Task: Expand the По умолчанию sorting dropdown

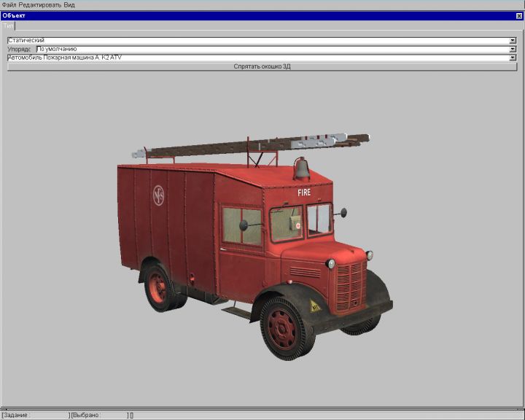Action: 513,49
